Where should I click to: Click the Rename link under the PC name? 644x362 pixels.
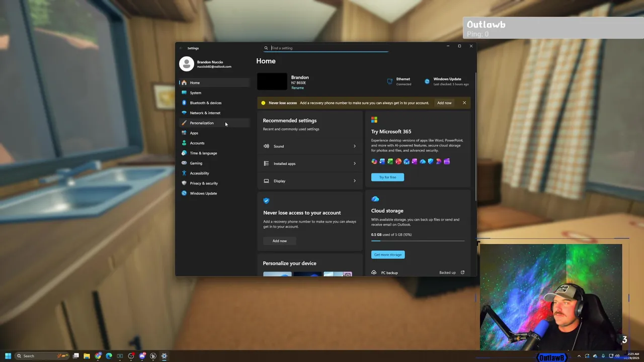pos(297,88)
